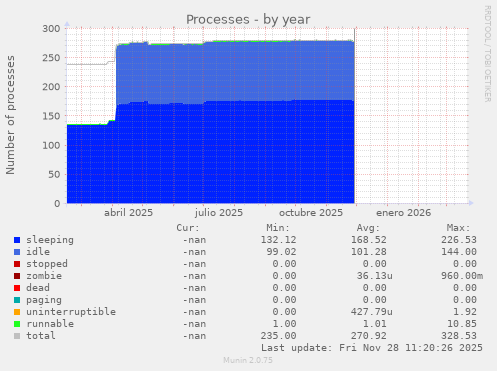Click the sleeping legend color swatch
Viewport: 497px width, 371px height.
[17, 240]
